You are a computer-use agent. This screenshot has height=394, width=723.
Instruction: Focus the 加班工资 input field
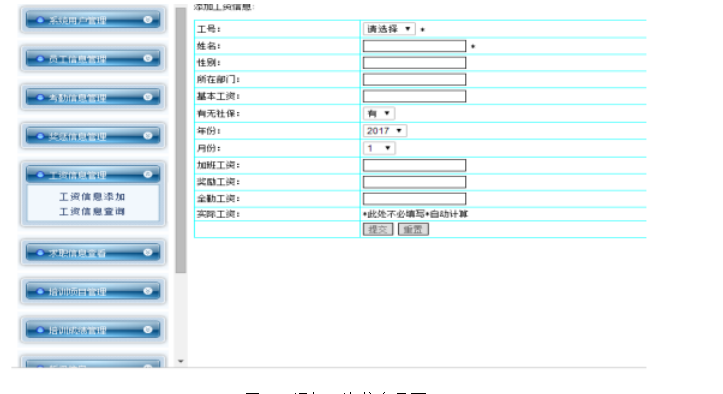(x=414, y=165)
